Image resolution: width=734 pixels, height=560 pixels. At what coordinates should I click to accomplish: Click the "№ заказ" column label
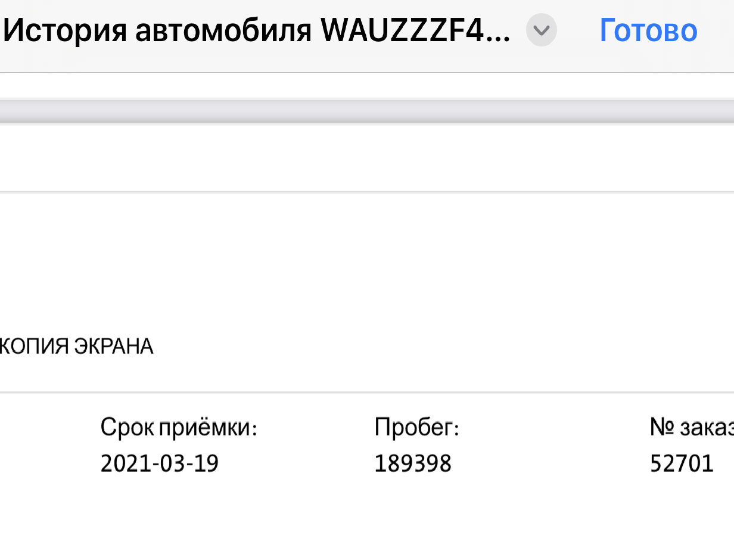691,428
